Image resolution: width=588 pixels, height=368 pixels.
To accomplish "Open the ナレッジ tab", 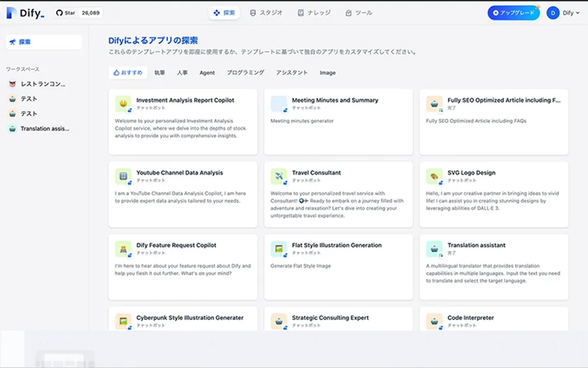I will click(x=313, y=12).
